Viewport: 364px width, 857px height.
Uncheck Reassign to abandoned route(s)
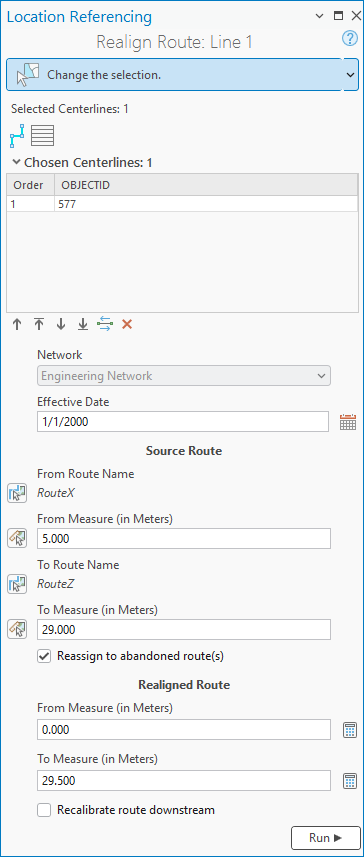coord(44,656)
